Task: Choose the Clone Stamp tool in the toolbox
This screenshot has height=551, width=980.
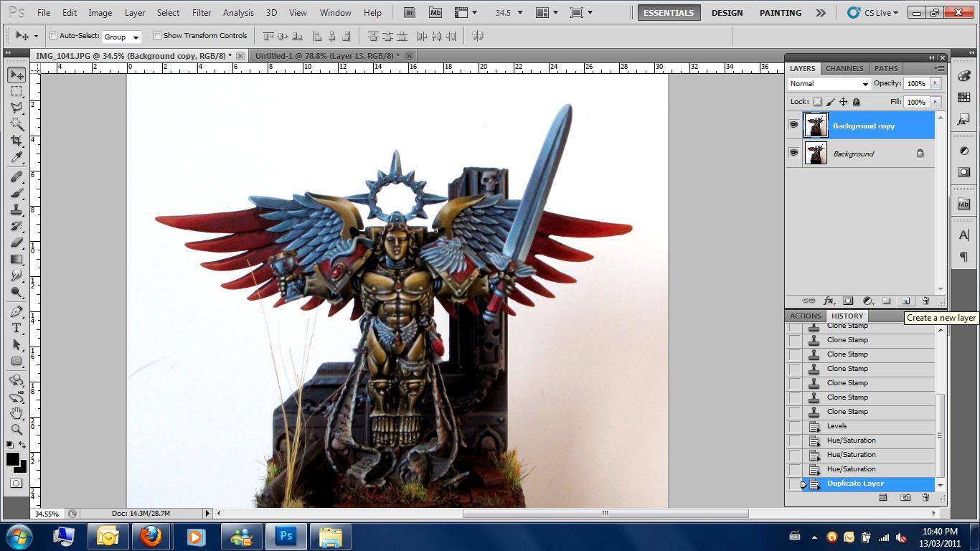Action: click(x=17, y=209)
